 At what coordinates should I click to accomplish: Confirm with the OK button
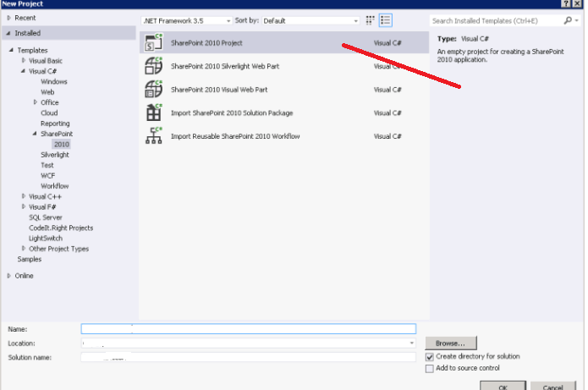pyautogui.click(x=503, y=387)
